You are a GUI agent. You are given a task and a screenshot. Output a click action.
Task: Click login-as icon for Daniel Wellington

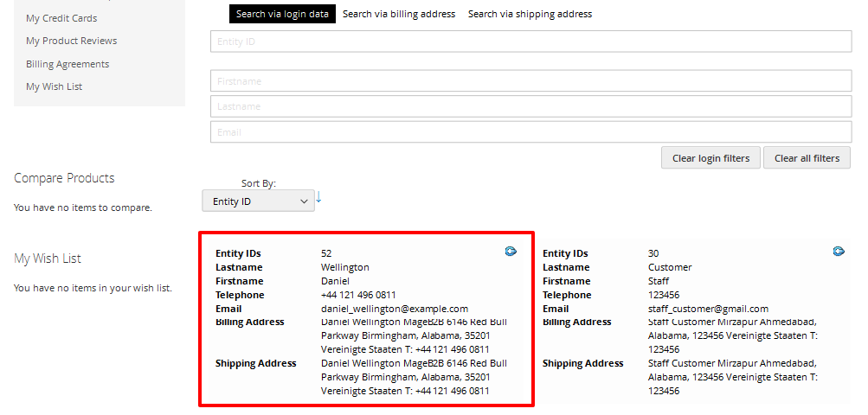pyautogui.click(x=511, y=252)
